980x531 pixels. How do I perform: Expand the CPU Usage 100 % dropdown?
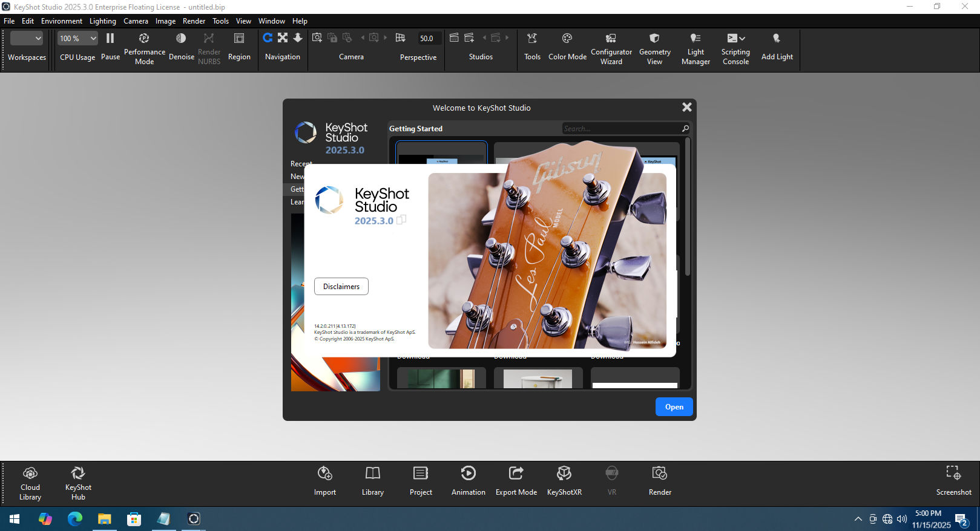tap(77, 38)
